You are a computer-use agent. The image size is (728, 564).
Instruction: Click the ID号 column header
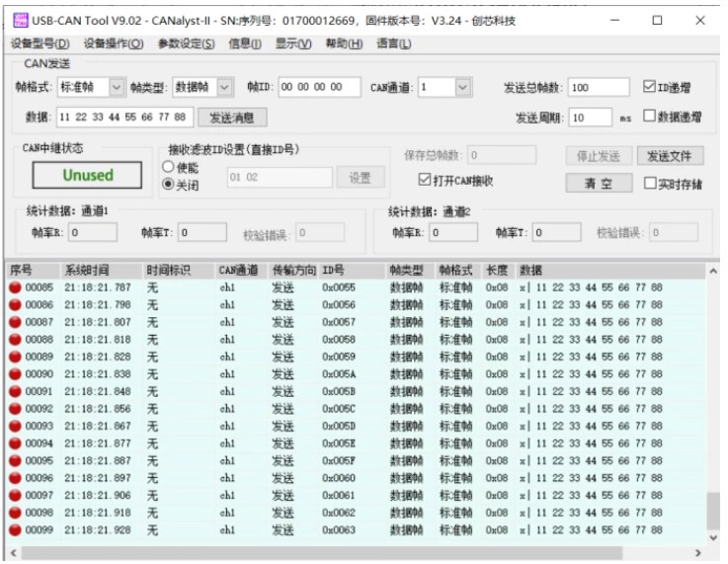click(x=352, y=271)
